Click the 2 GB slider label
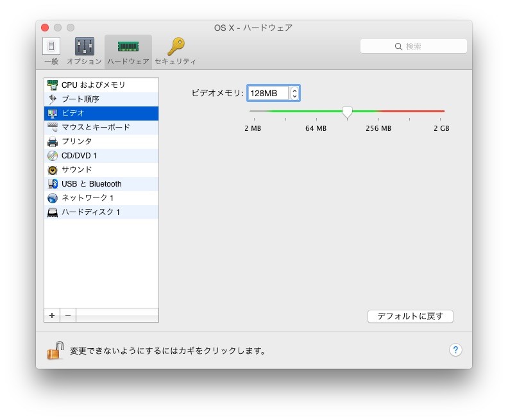This screenshot has width=508, height=420. pyautogui.click(x=441, y=128)
